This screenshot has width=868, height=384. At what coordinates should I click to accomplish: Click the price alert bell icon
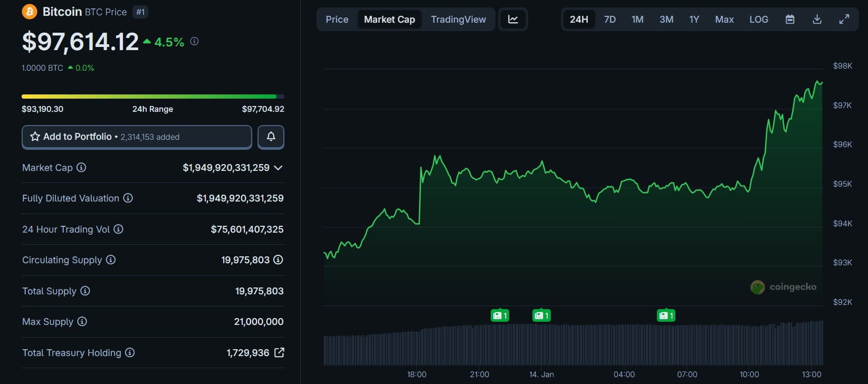click(271, 137)
